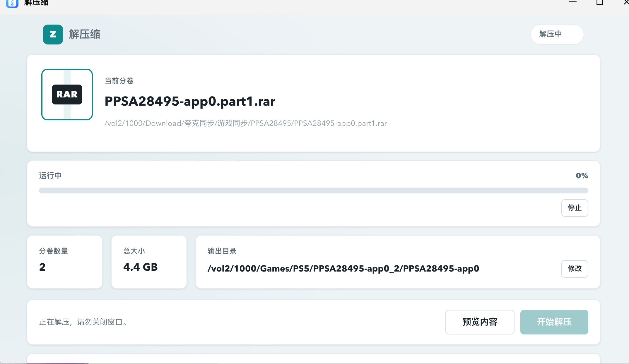Click the output directory path text
Image resolution: width=629 pixels, height=364 pixels.
pyautogui.click(x=343, y=269)
